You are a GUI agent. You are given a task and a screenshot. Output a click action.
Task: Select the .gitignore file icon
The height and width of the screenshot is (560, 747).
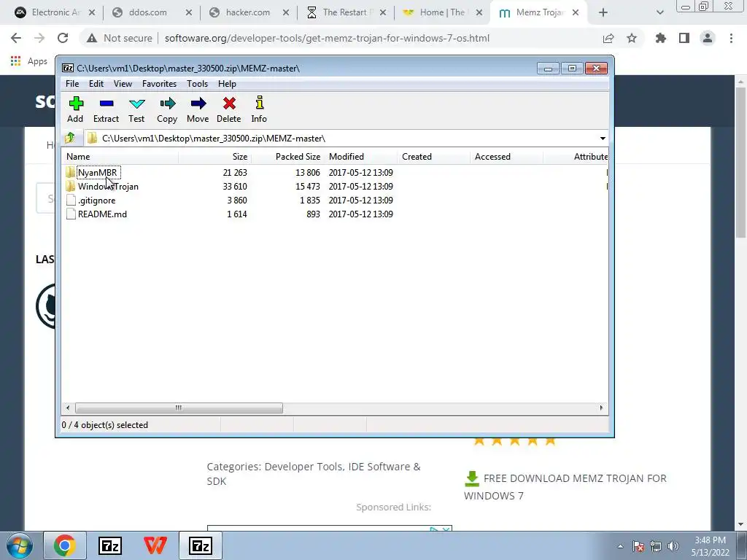[x=71, y=200]
